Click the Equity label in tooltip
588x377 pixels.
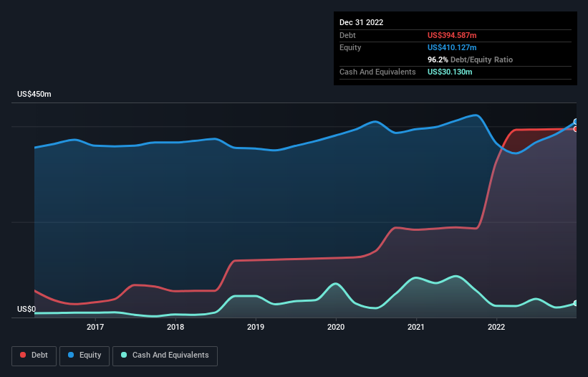coord(350,47)
